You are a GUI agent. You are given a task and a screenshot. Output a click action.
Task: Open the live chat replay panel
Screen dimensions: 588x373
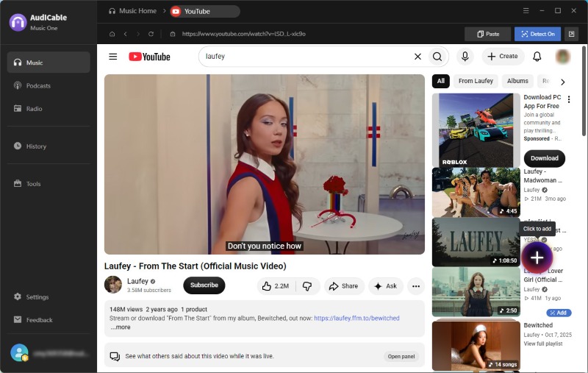coord(401,356)
